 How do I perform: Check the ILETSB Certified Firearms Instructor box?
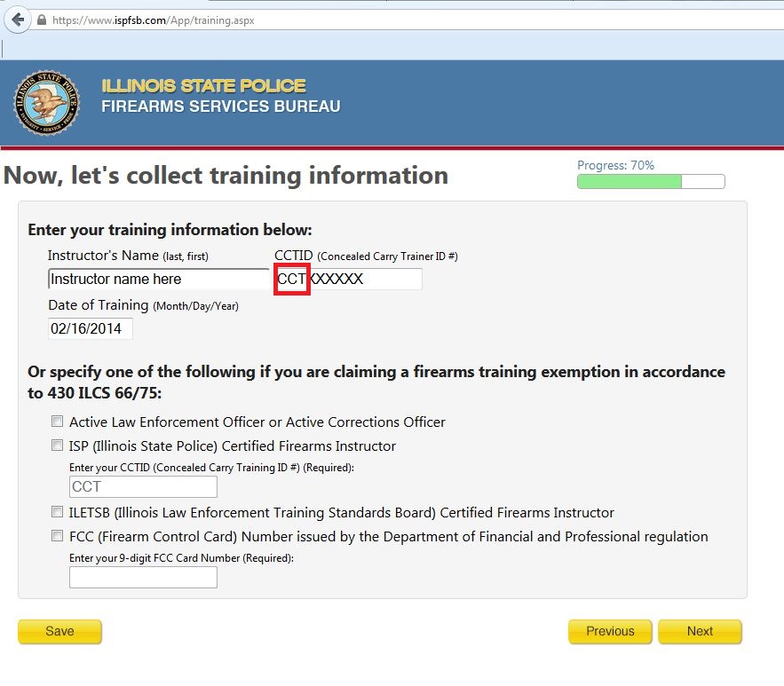58,512
